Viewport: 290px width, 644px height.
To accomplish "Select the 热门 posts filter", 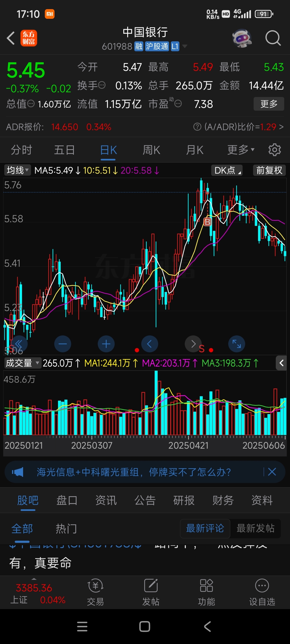I will coord(66,529).
